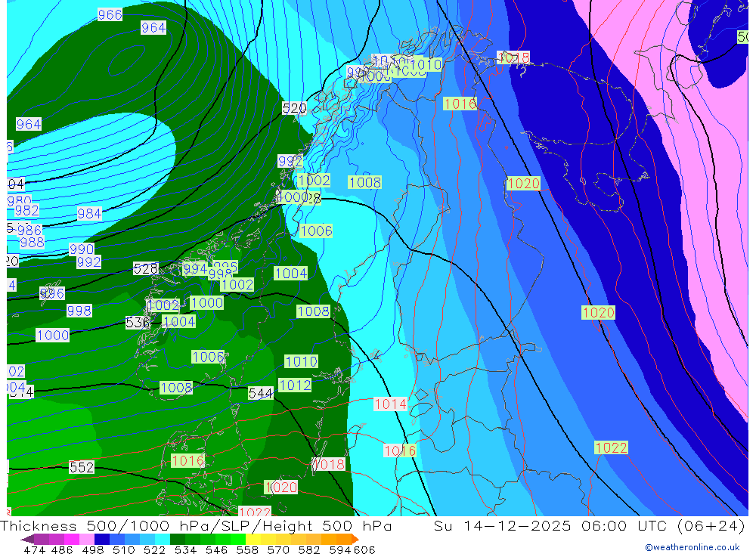This screenshot has width=756, height=554.
Task: Click the 982 isobar label
Action: point(27,210)
